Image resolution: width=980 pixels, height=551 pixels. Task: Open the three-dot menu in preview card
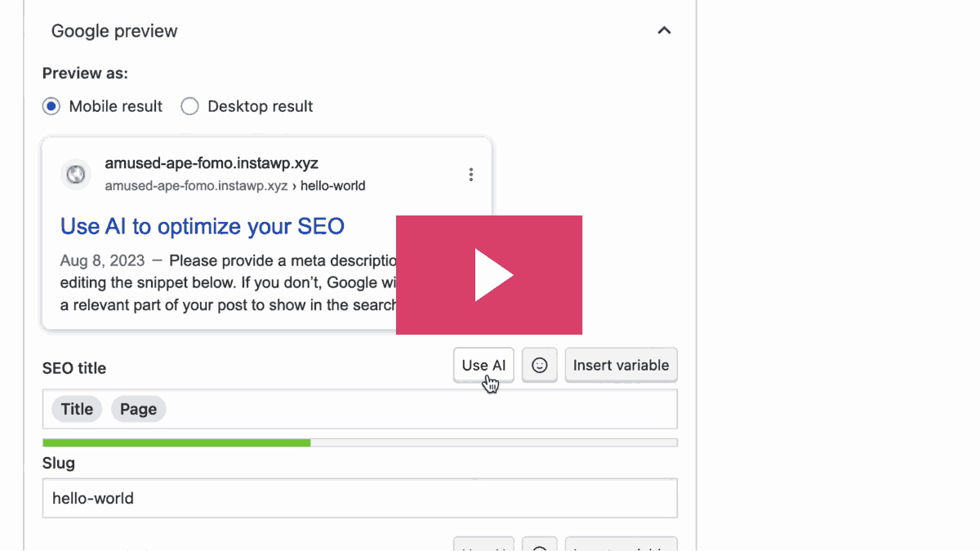click(x=470, y=175)
